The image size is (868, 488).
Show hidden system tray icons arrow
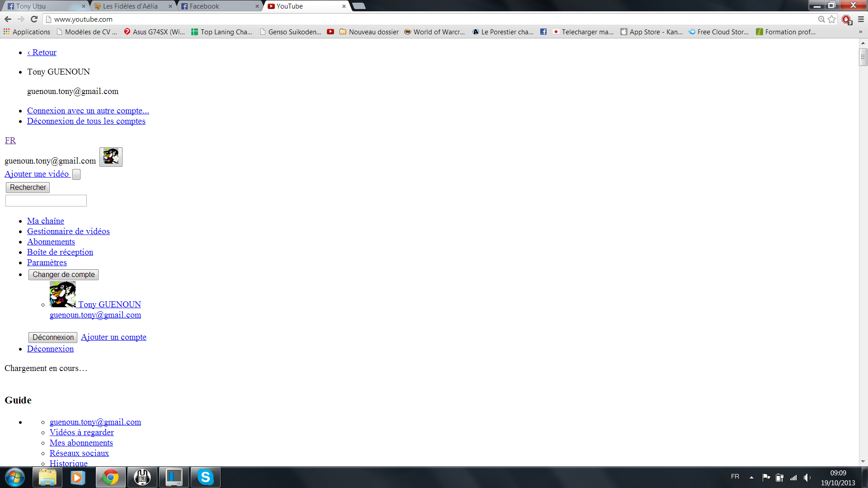751,477
